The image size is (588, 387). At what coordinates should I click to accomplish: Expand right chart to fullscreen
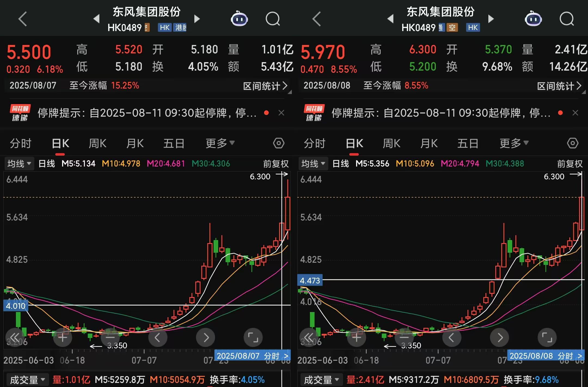(547, 337)
